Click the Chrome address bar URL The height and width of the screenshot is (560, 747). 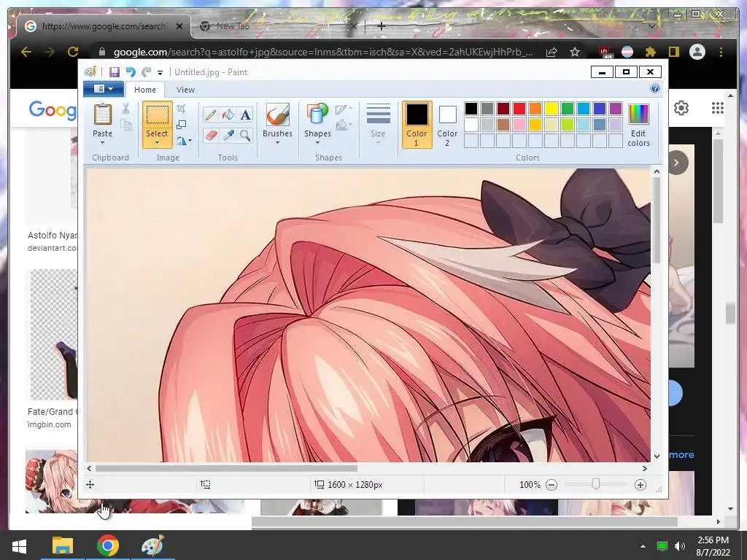(323, 52)
